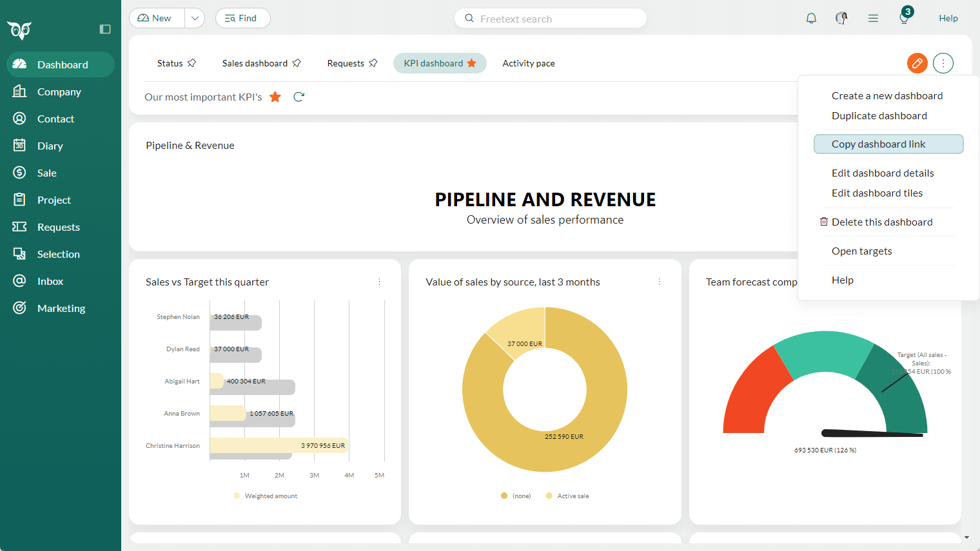
Task: Refresh the KPI dashboard with the reload icon
Action: click(x=299, y=97)
